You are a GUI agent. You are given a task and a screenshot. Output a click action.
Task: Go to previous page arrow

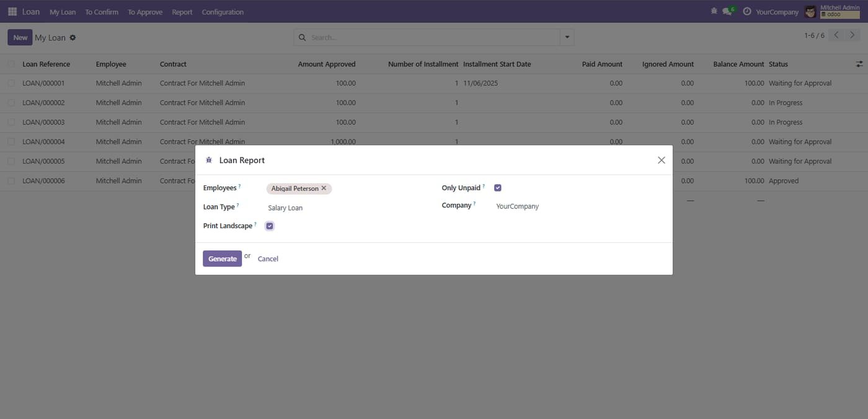point(836,35)
